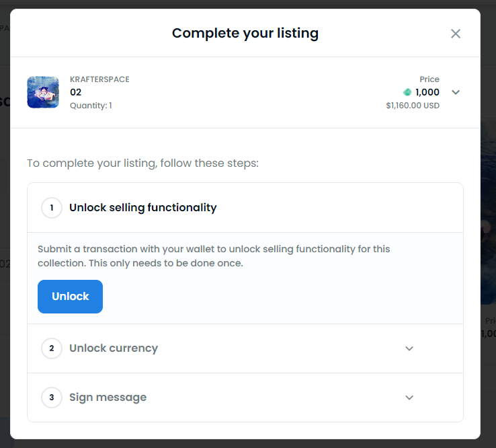Click the unlock transaction description text
This screenshot has width=496, height=448.
click(214, 256)
